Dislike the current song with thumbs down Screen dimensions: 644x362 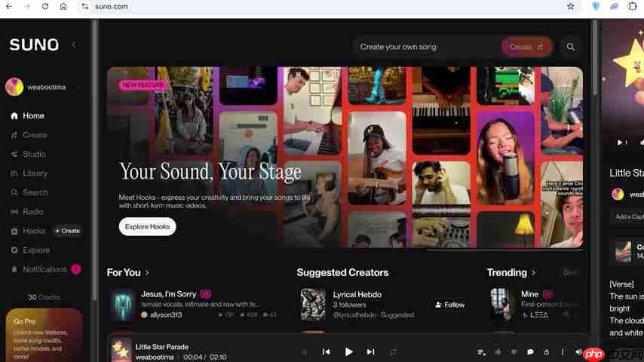coord(514,352)
